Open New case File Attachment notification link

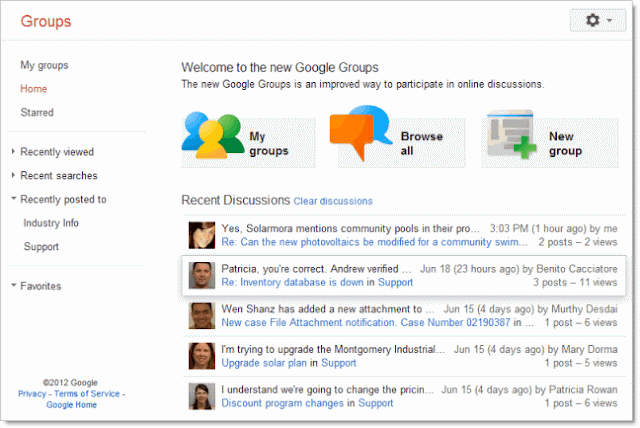pos(366,322)
